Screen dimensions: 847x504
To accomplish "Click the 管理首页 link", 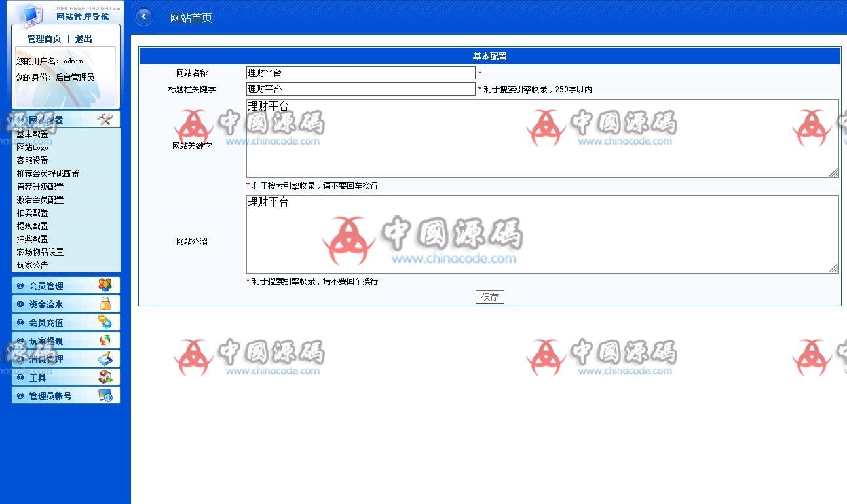I will [x=44, y=39].
